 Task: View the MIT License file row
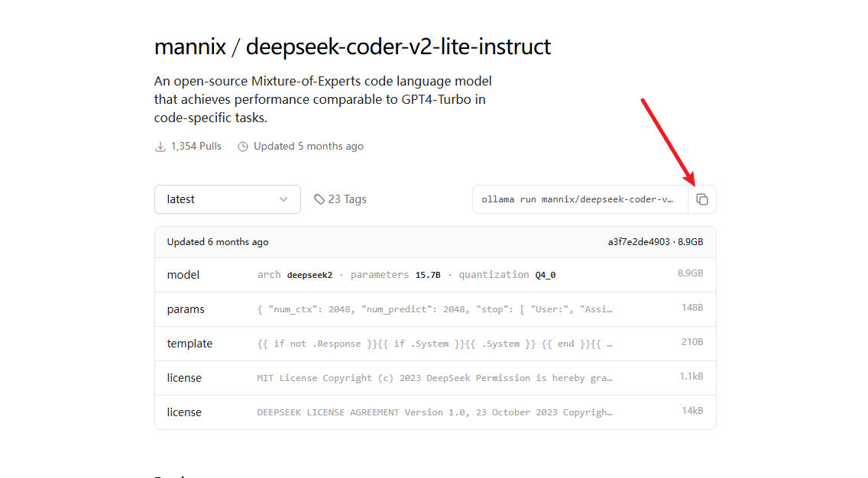pos(435,378)
